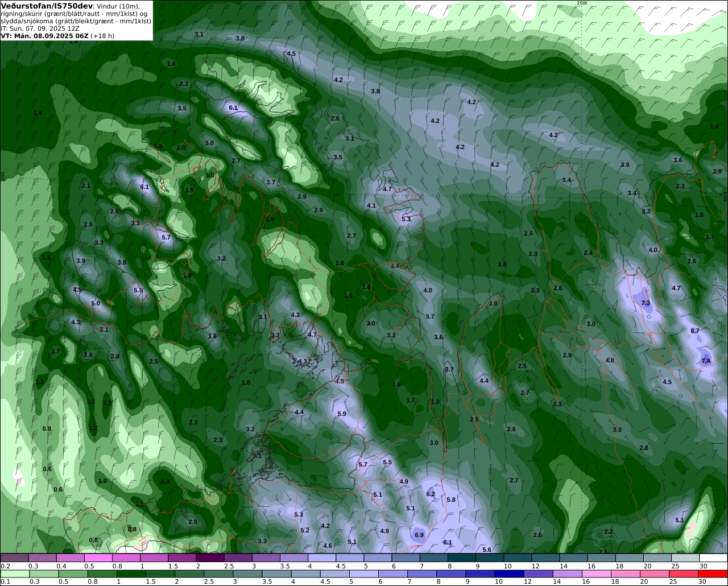Viewport: 728px width, 586px height.
Task: Click the valid time 'VT: Mán. 08.09.2025 06Z'
Action: click(44, 35)
